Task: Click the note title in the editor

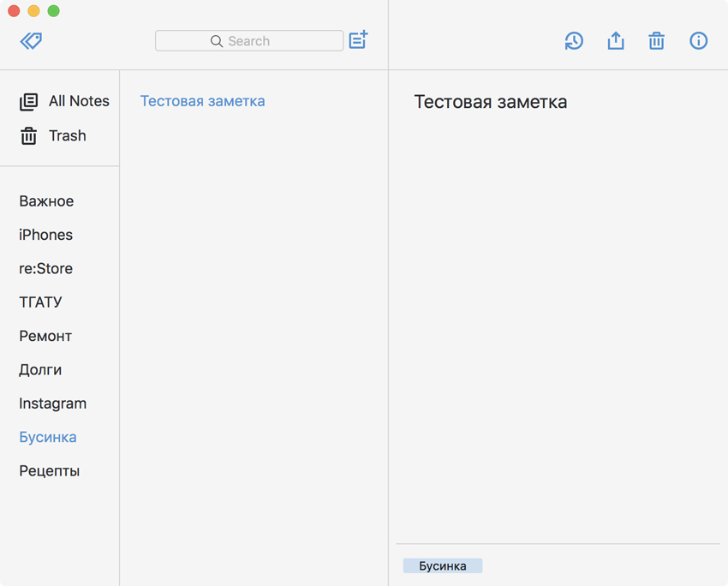Action: pos(490,103)
